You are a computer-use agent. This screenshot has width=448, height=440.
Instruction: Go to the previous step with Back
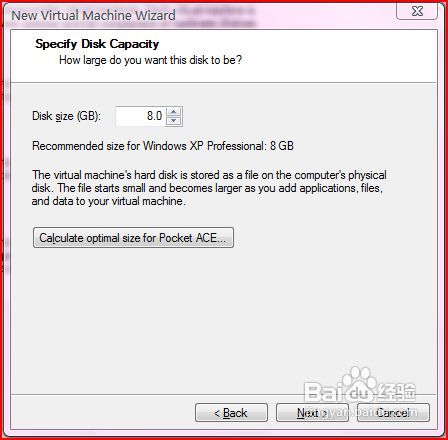(231, 413)
